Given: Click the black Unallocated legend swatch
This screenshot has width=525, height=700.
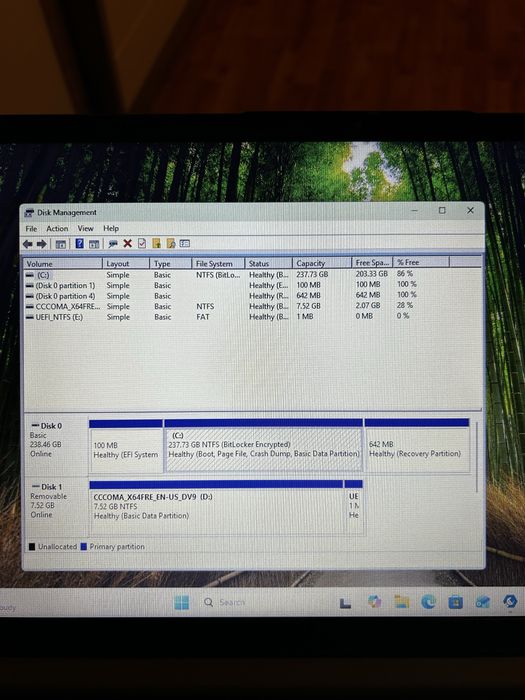Looking at the screenshot, I should point(32,546).
